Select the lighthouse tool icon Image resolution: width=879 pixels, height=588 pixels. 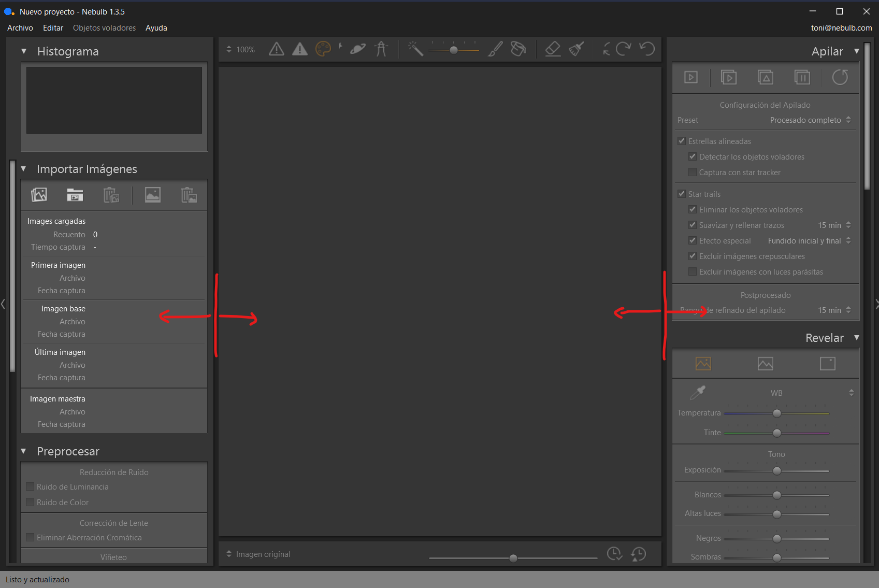click(381, 49)
